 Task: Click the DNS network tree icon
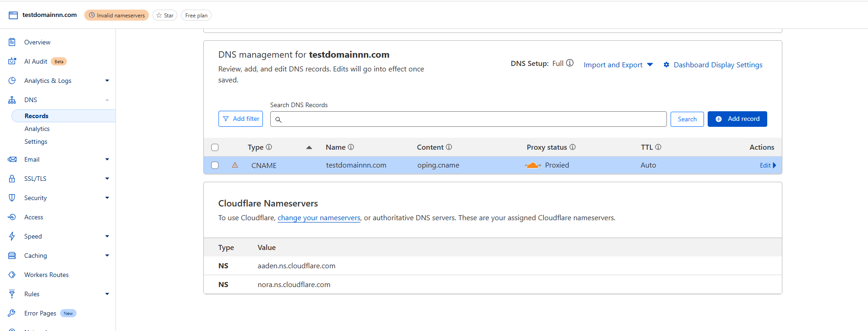[x=12, y=100]
